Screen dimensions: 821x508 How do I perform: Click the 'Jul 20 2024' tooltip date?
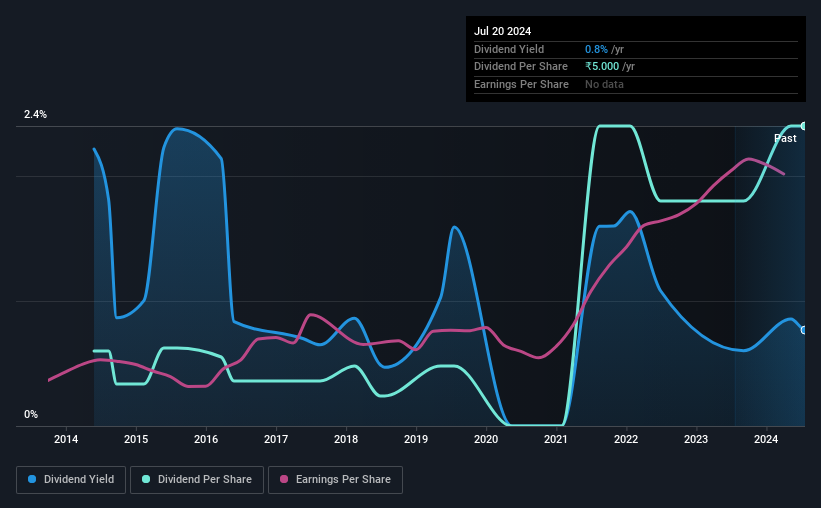coord(502,31)
